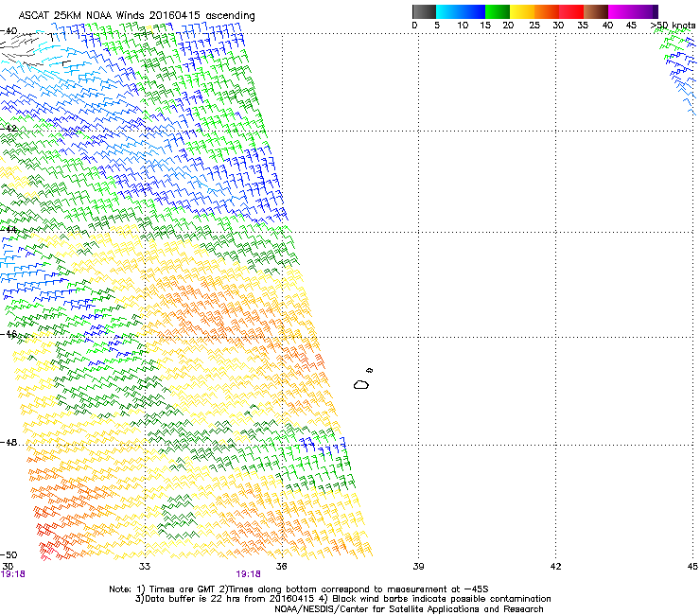Click the purple '19:18' time beside the 36 label
The image size is (700, 615).
(248, 574)
